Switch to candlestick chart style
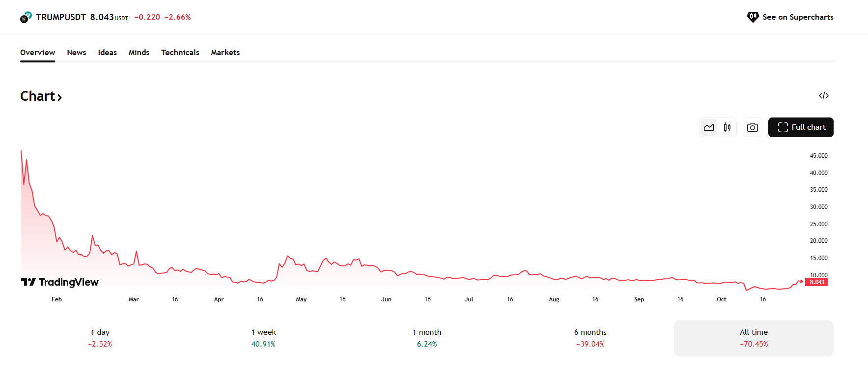The image size is (868, 380). (727, 127)
